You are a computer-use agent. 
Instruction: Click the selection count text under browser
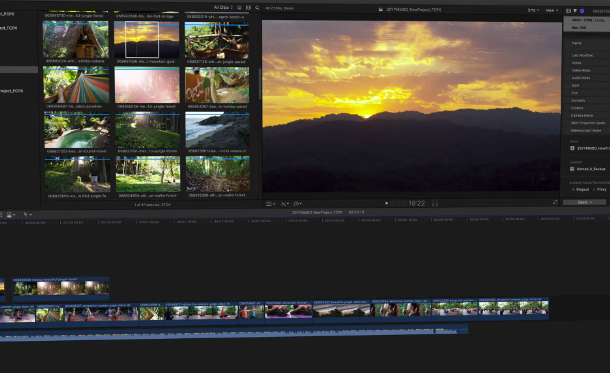152,205
